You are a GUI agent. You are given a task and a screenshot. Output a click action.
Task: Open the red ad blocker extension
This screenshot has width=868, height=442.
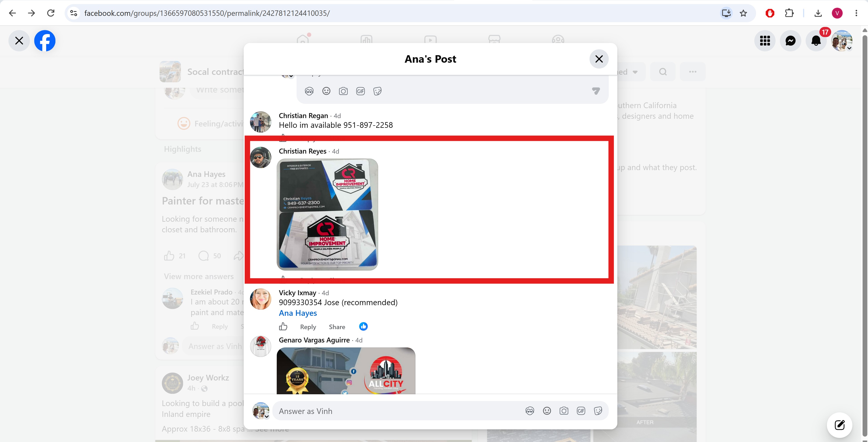pyautogui.click(x=770, y=13)
